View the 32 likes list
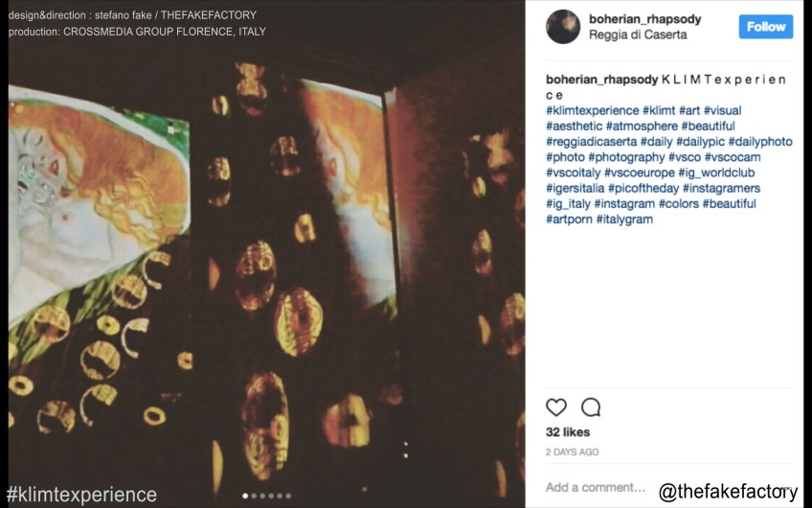Image resolution: width=812 pixels, height=508 pixels. (568, 431)
